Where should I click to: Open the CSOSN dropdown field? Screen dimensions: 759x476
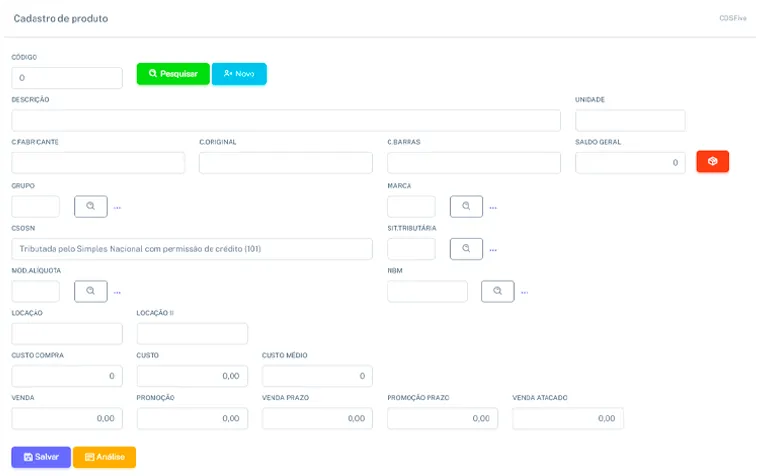[192, 248]
